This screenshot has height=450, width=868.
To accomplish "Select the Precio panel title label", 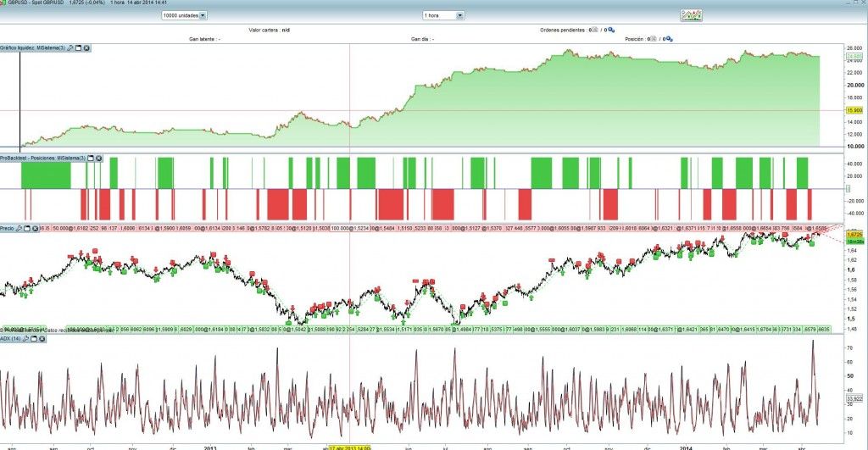I will 7,228.
